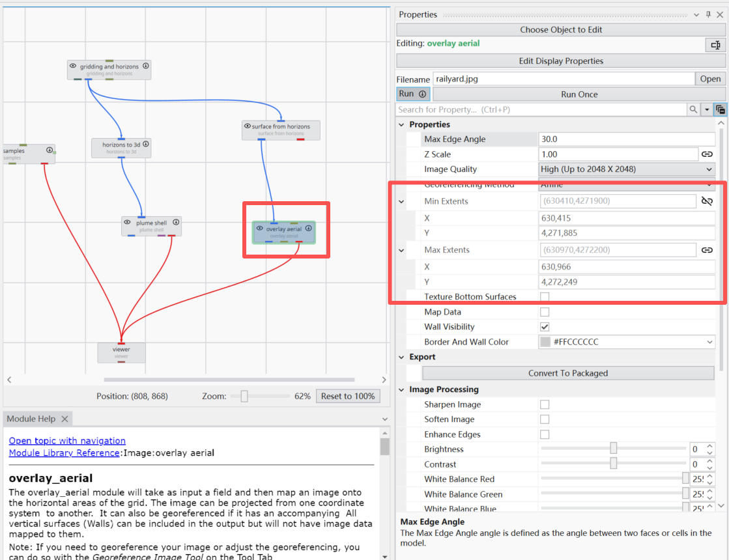Enable Texture Bottom Surfaces checkbox
This screenshot has height=560, width=729.
coord(545,297)
